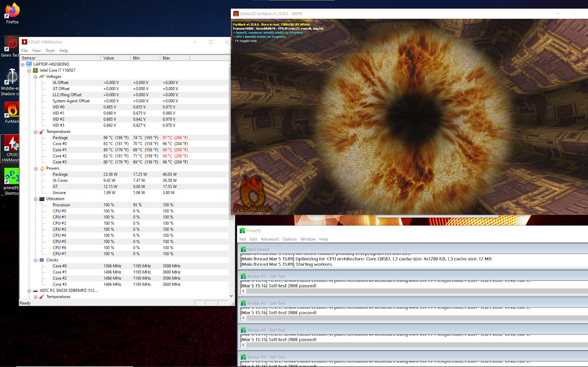Open HWMonitor File menu
Viewport: 588px width, 367px height.
click(x=25, y=51)
